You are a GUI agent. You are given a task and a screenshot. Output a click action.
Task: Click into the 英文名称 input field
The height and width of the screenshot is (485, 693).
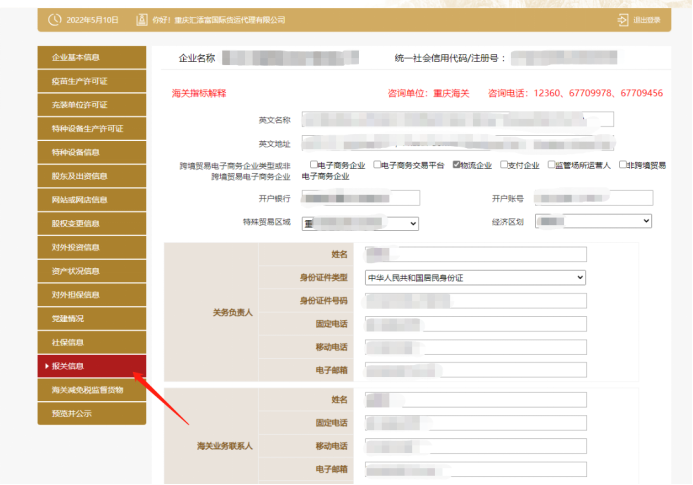pos(458,119)
